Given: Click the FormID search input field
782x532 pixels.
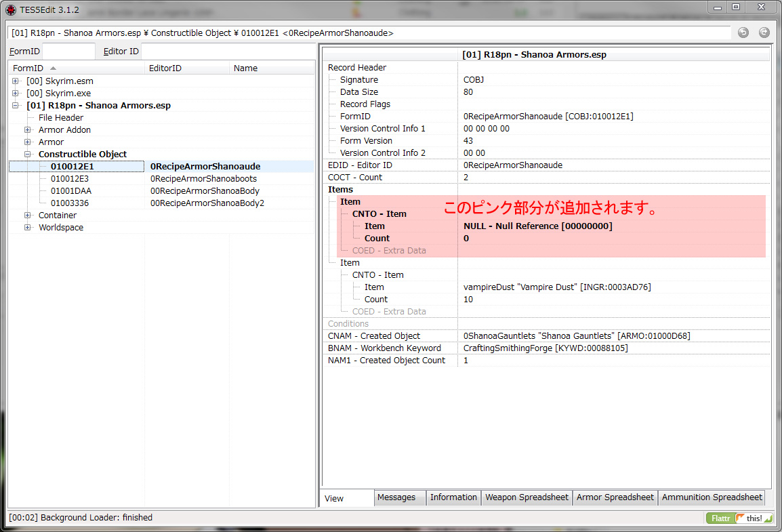Looking at the screenshot, I should (x=69, y=51).
